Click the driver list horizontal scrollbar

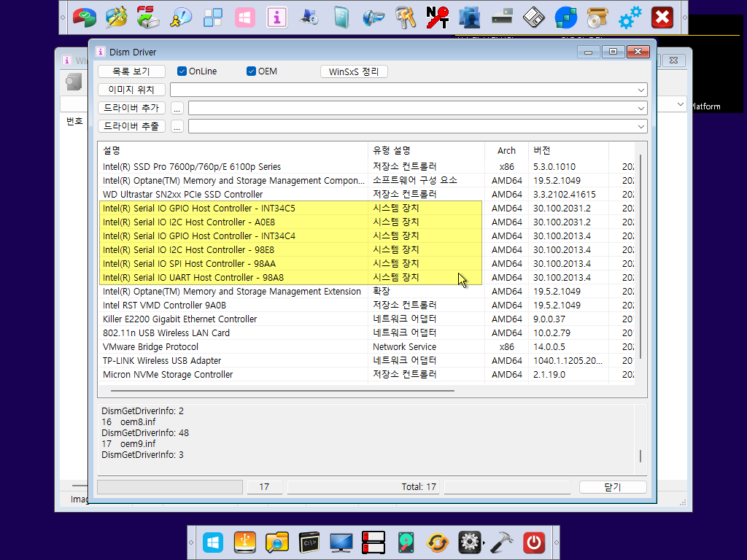pos(282,391)
